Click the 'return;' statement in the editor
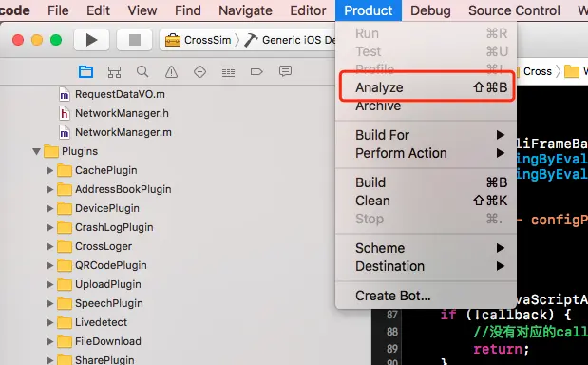 coord(502,349)
